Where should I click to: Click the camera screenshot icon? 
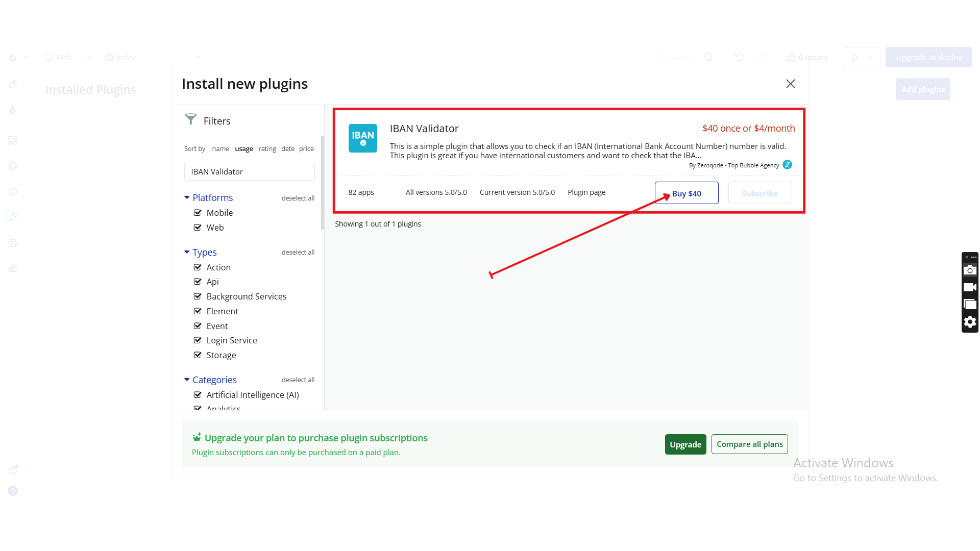tap(970, 270)
